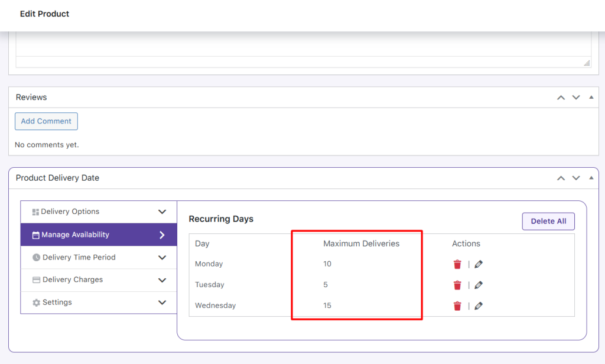Screen dimensions: 605x364
Task: Move Reviews panel down
Action: click(x=576, y=97)
